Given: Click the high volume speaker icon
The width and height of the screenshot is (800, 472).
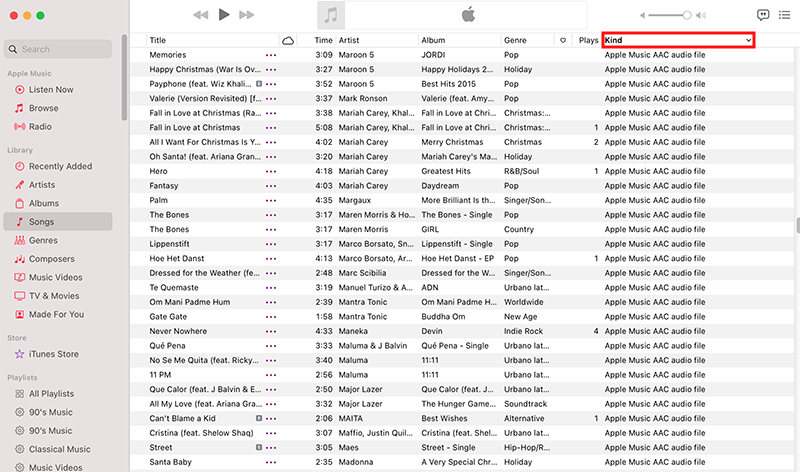Looking at the screenshot, I should [702, 15].
